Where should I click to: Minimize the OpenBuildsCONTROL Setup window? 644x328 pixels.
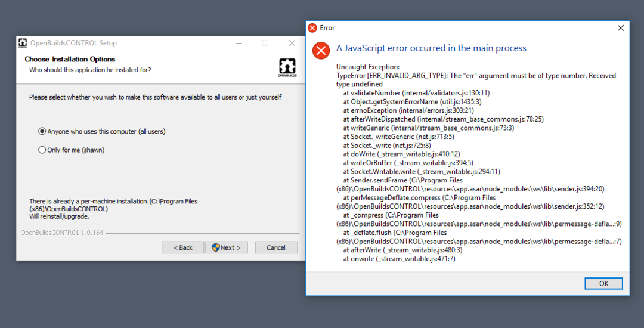239,43
